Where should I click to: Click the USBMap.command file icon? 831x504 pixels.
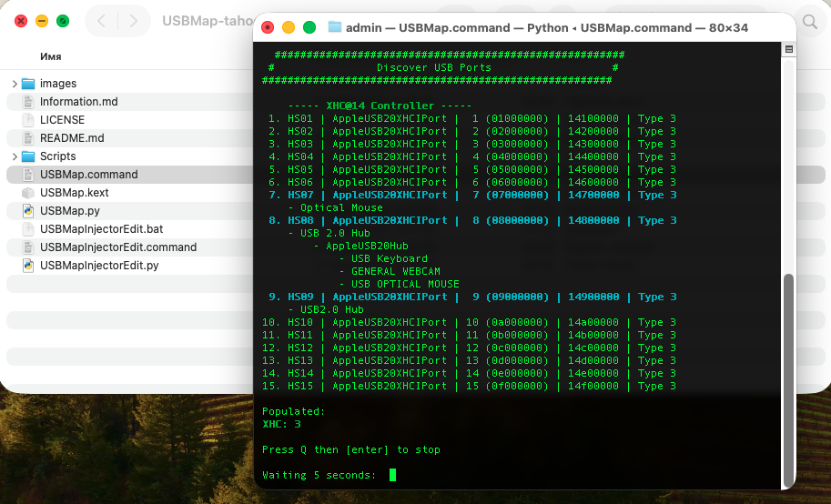[x=28, y=175]
